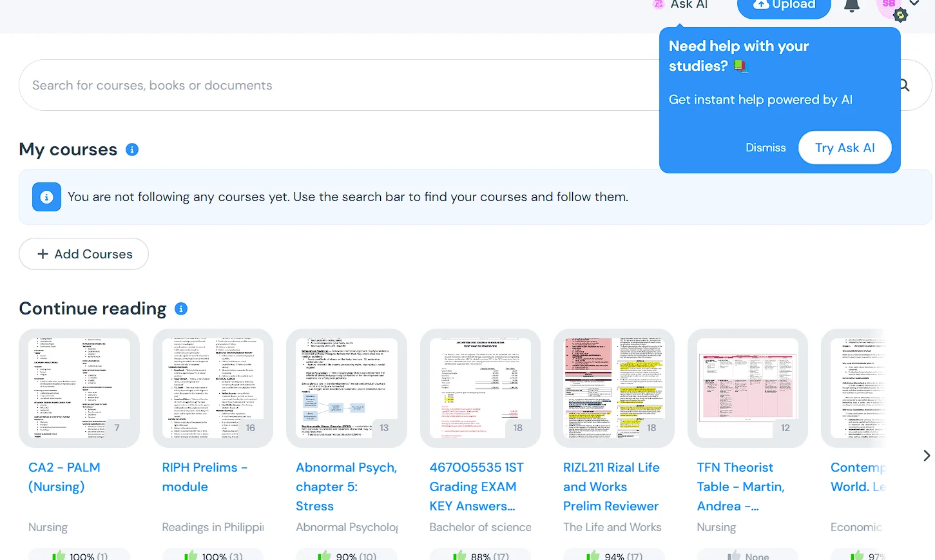
Task: Open the notifications bell
Action: (852, 6)
